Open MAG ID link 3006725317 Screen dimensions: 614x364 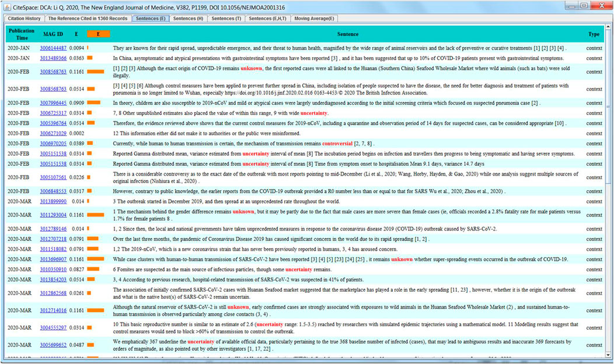pos(53,113)
